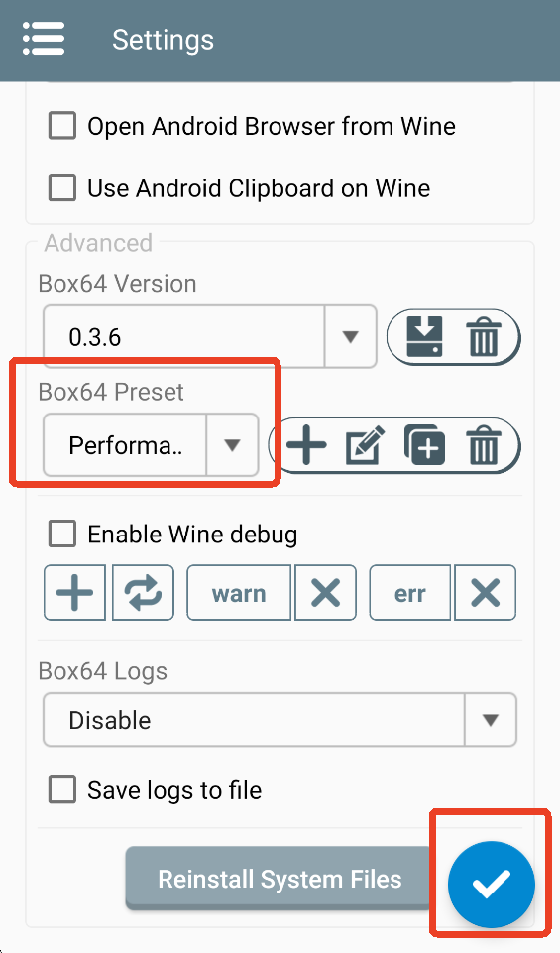Add a new Box64 preset
560x953 pixels.
(x=306, y=445)
